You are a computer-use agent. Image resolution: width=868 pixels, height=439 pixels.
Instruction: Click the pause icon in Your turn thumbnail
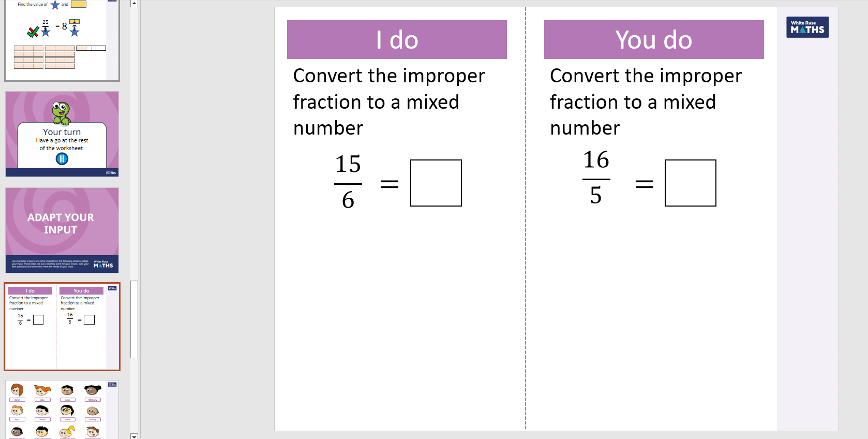tap(62, 159)
